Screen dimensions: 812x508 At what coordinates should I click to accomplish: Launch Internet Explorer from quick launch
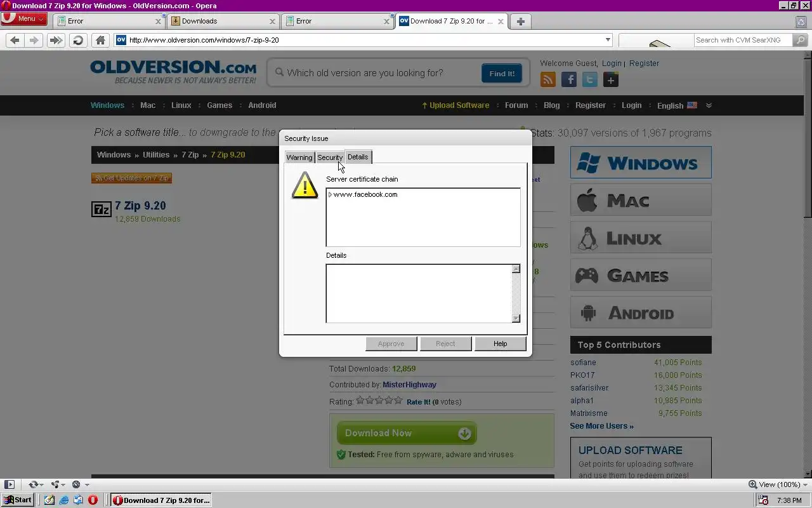coord(64,500)
